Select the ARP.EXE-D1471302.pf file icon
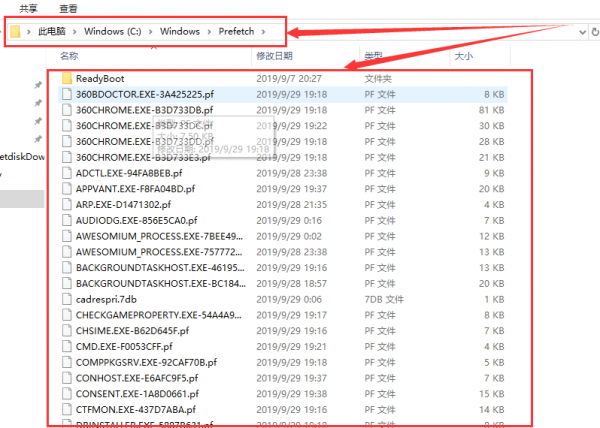The width and height of the screenshot is (600, 428). pyautogui.click(x=67, y=205)
